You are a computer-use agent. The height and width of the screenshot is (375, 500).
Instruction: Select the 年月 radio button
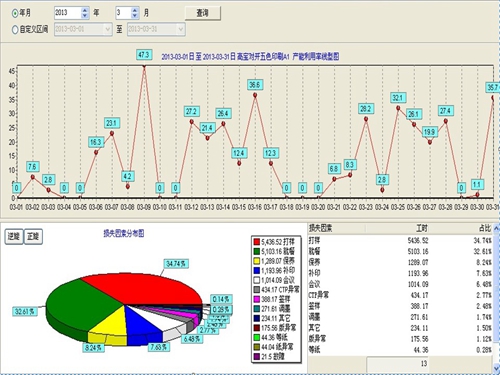[x=15, y=13]
